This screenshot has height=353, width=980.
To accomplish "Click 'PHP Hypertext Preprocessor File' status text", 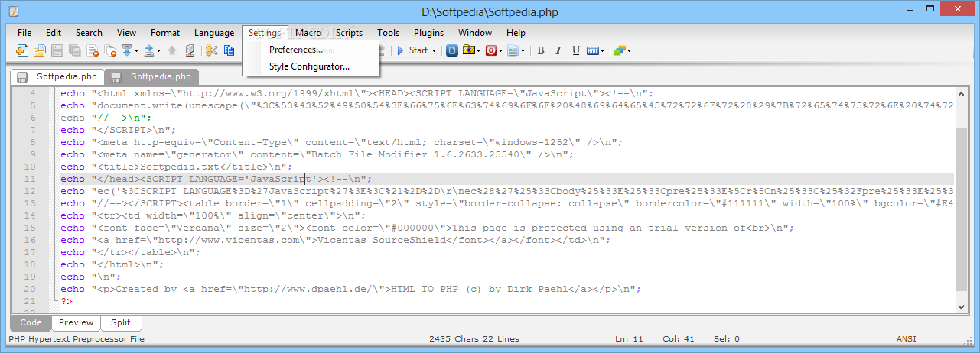I will [x=75, y=338].
